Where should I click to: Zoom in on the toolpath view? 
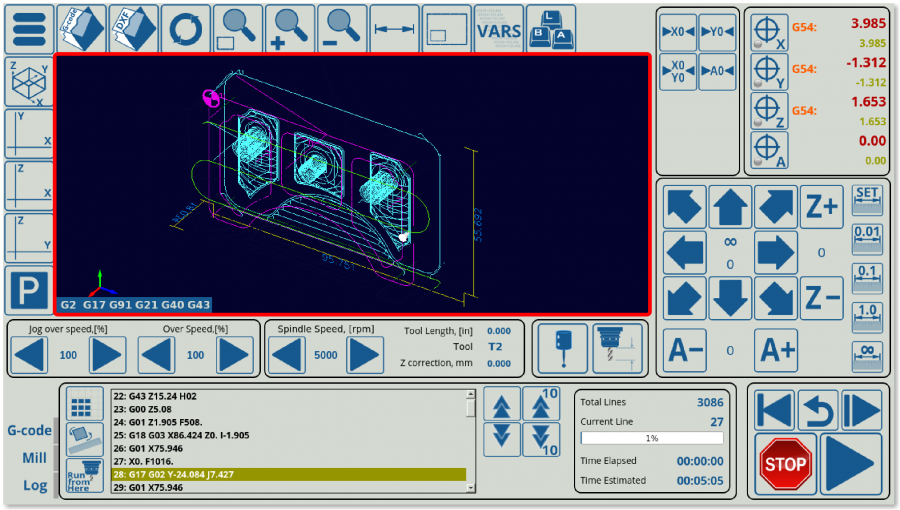[290, 29]
